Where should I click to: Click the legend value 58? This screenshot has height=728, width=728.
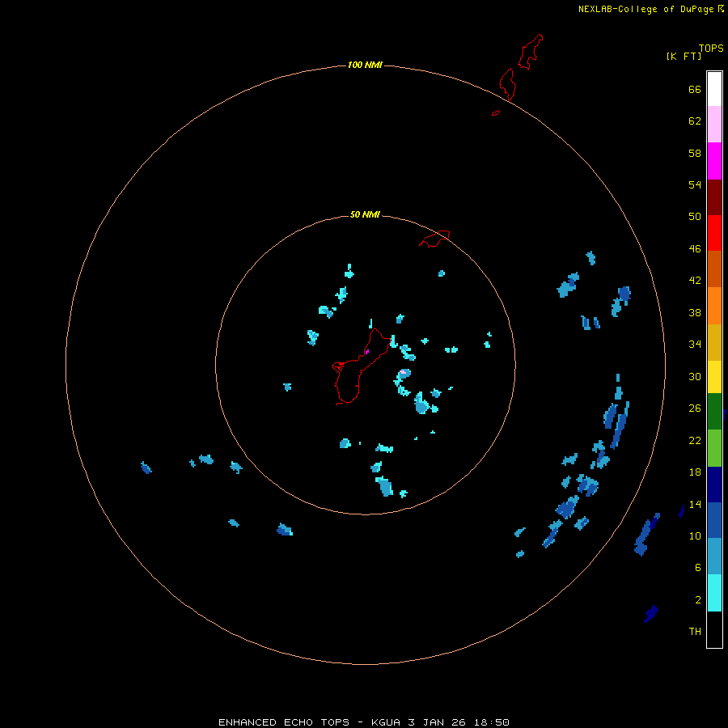point(695,153)
